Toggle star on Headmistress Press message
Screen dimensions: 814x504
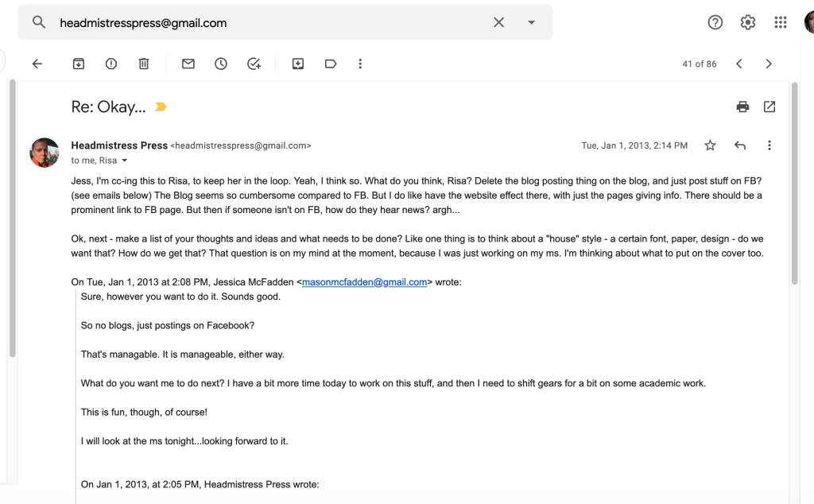[x=710, y=145]
